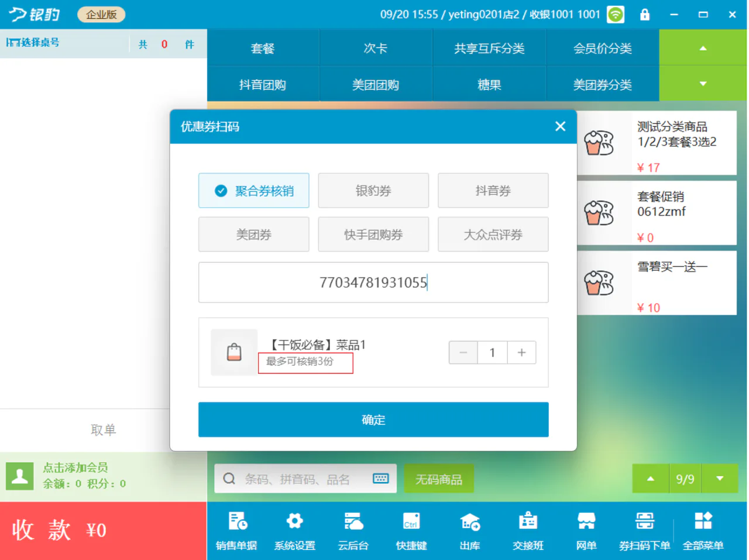
Task: Select the 大众点评券 coupon type
Action: point(493,234)
